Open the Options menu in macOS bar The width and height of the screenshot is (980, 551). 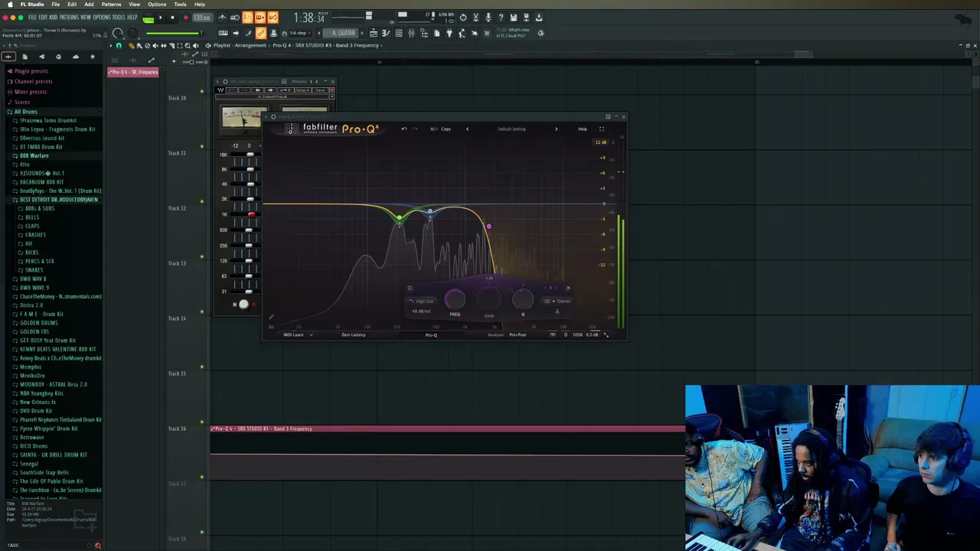tap(157, 5)
